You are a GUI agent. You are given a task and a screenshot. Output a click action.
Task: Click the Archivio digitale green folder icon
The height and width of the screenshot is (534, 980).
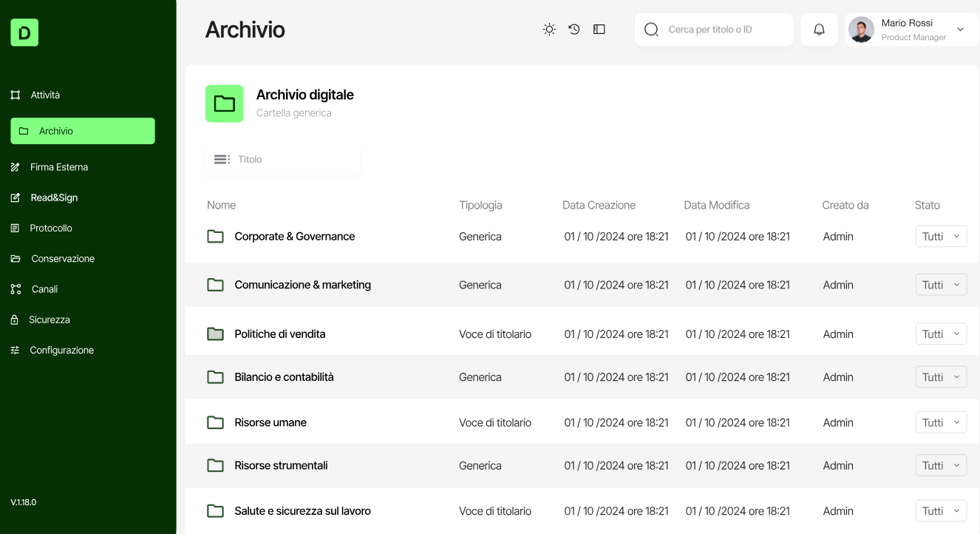tap(225, 104)
